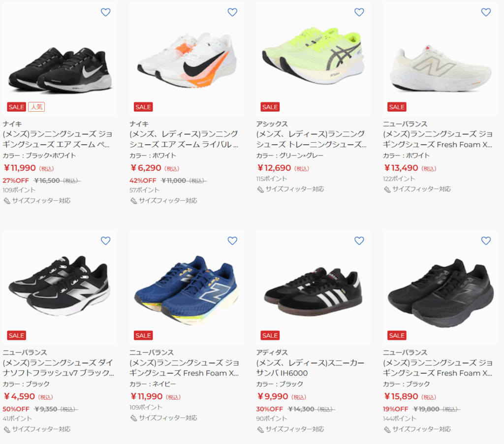Click the 人気 badge on Nike shoe
The height and width of the screenshot is (444, 504).
click(x=36, y=107)
